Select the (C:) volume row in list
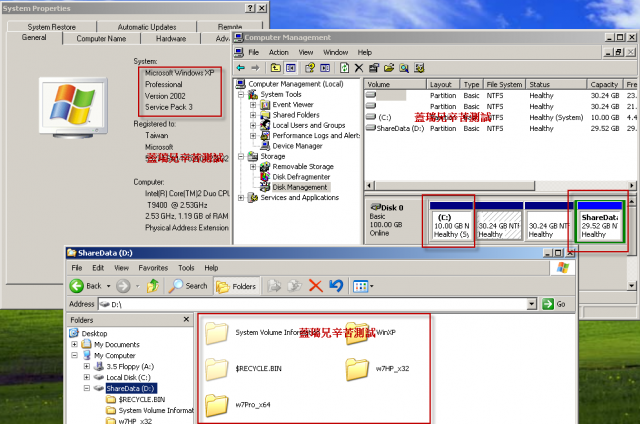The height and width of the screenshot is (424, 640). pos(500,118)
